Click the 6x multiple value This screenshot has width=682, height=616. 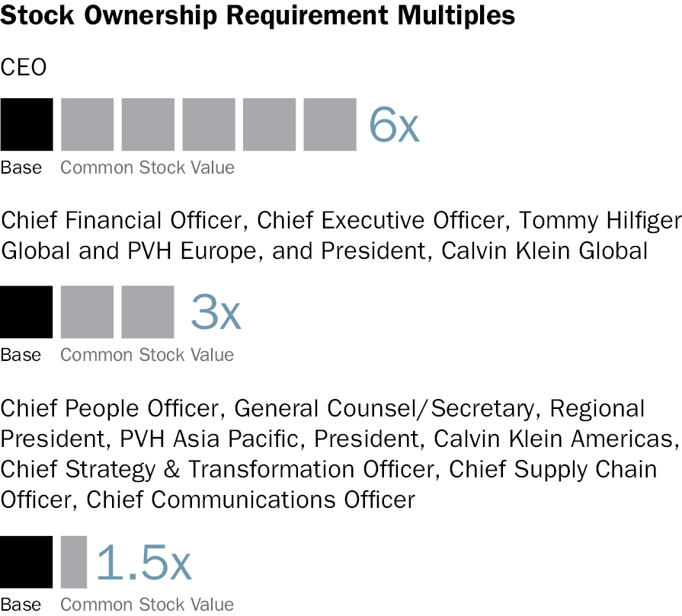[394, 124]
